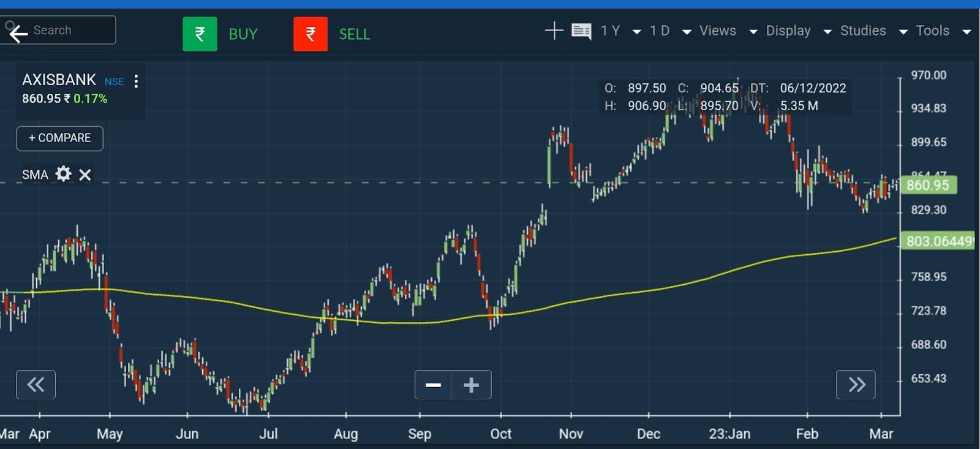Open SMA settings gear
This screenshot has width=980, height=449.
[x=63, y=174]
